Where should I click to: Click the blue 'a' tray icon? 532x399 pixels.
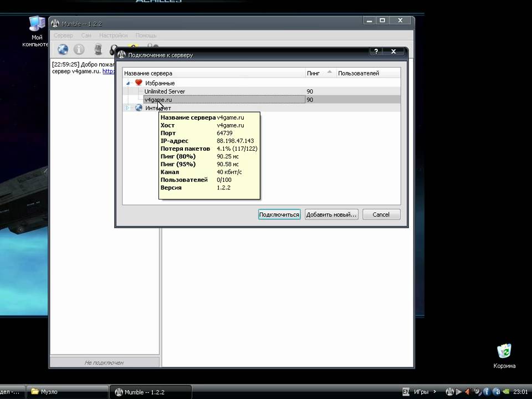click(x=497, y=392)
